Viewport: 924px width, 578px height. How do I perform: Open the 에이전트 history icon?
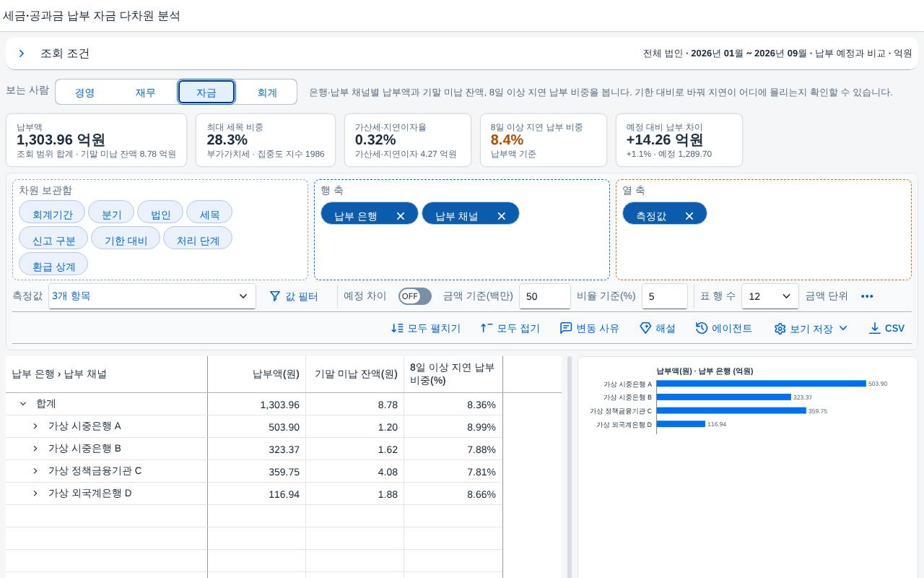(x=702, y=328)
